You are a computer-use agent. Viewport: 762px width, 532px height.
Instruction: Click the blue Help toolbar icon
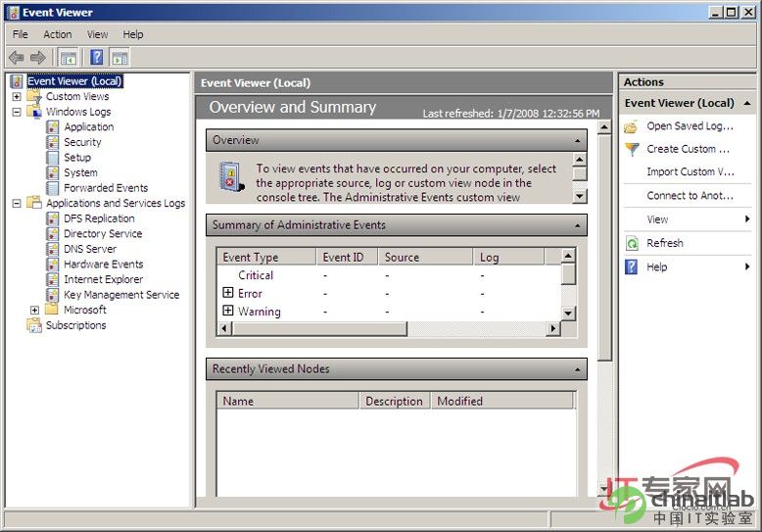tap(97, 58)
